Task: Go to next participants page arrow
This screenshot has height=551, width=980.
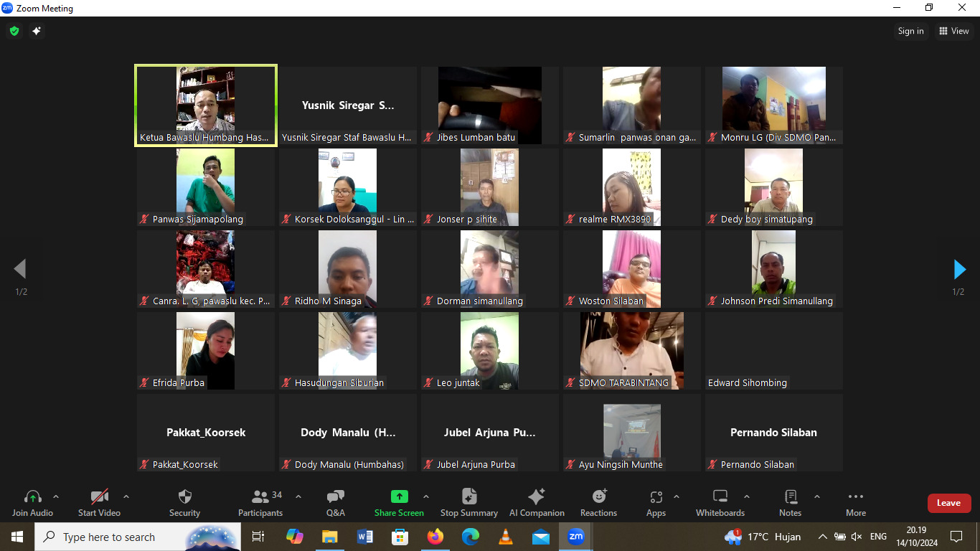Action: click(959, 269)
